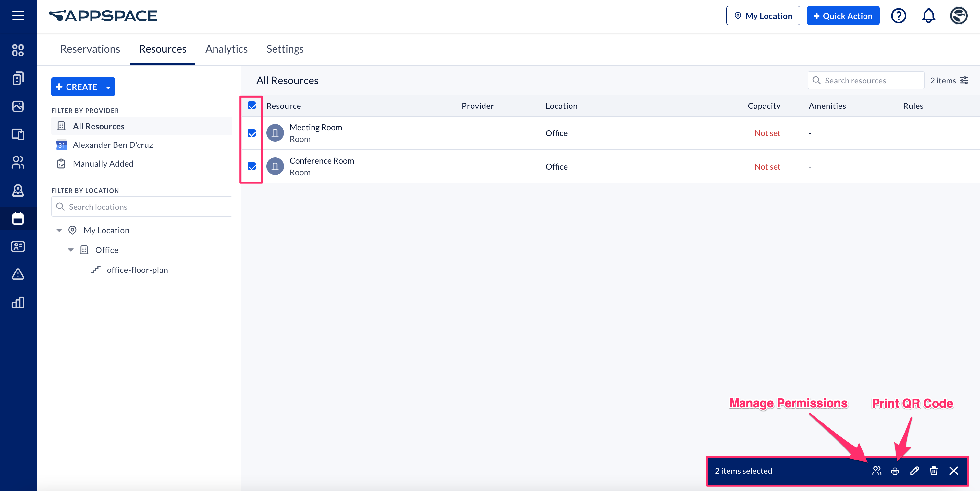Image resolution: width=980 pixels, height=491 pixels.
Task: Click the 2 items selected label
Action: tap(743, 471)
